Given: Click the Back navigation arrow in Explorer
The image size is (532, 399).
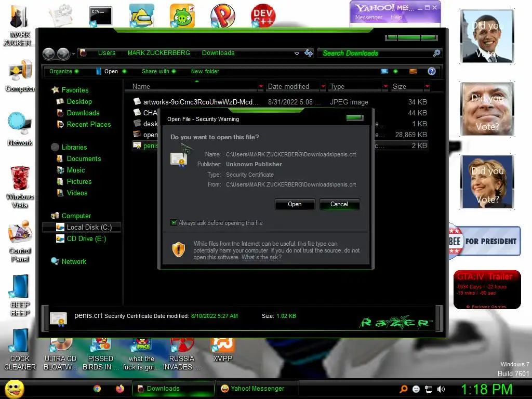Looking at the screenshot, I should click(x=48, y=54).
